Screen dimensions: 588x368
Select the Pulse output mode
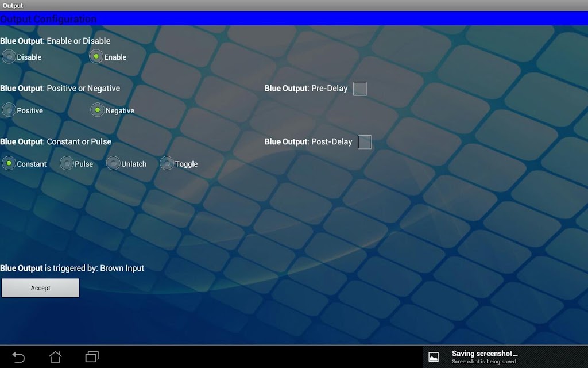click(x=67, y=163)
